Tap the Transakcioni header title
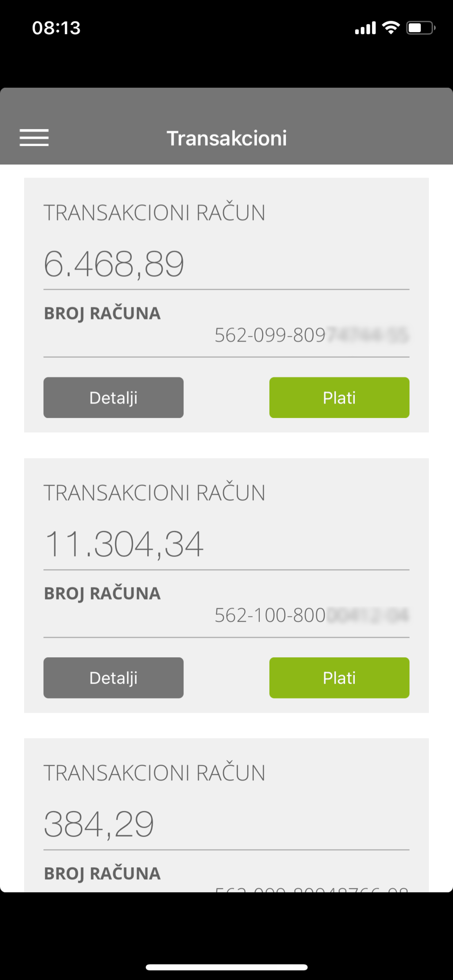Screen dimensions: 453x980 pyautogui.click(x=226, y=138)
